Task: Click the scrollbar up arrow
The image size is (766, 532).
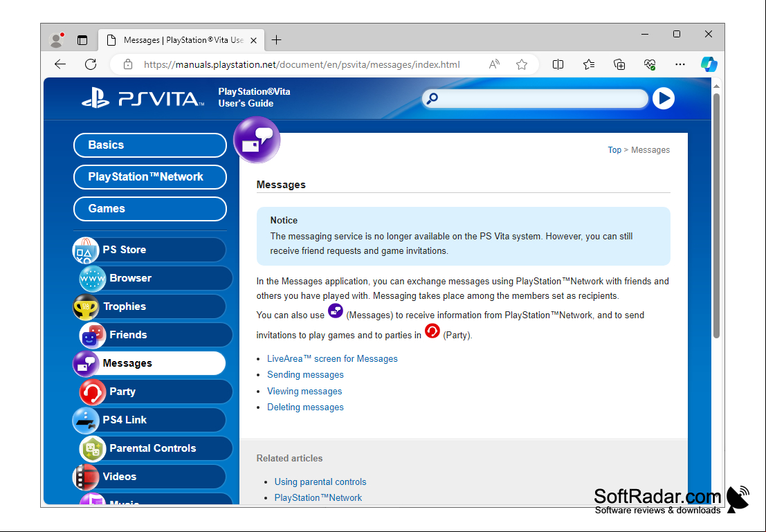Action: [716, 86]
